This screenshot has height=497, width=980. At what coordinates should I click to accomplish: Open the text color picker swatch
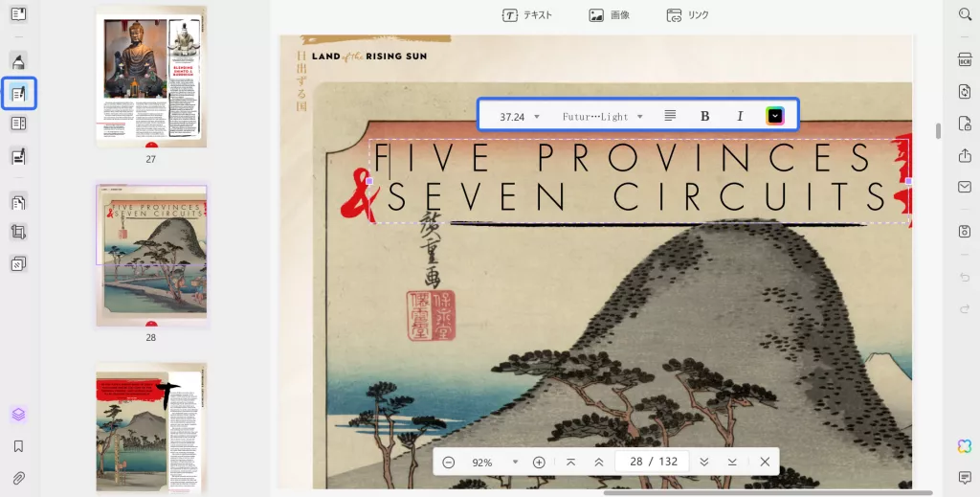click(775, 116)
